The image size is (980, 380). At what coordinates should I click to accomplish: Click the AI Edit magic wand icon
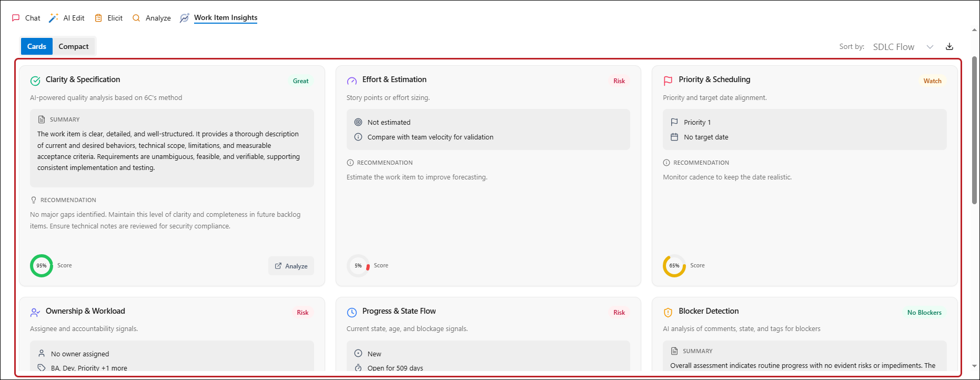pyautogui.click(x=53, y=18)
